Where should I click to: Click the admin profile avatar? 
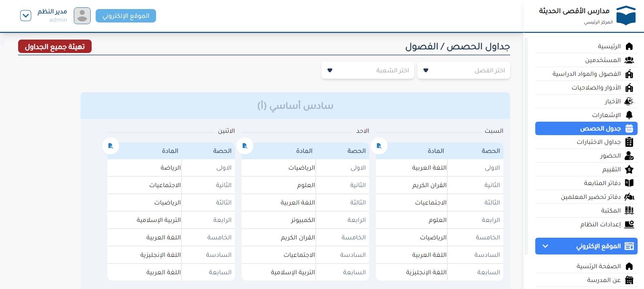pos(82,16)
